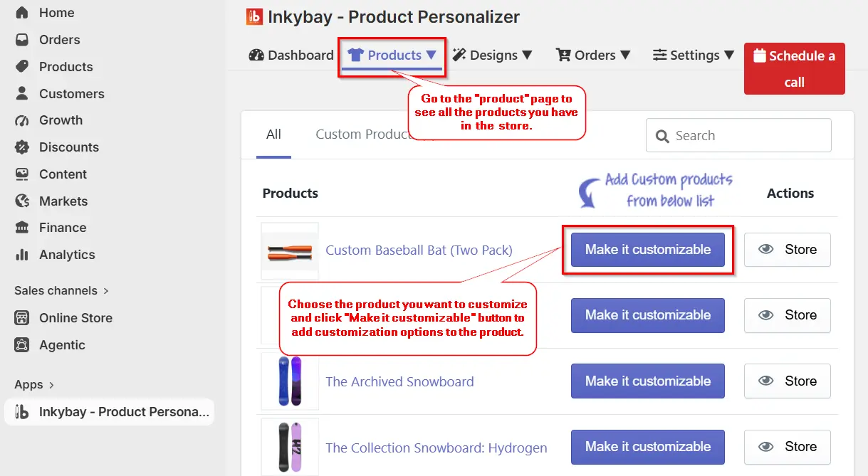Open Custom Baseball Bat (Two Pack) link
The width and height of the screenshot is (868, 476).
[419, 250]
